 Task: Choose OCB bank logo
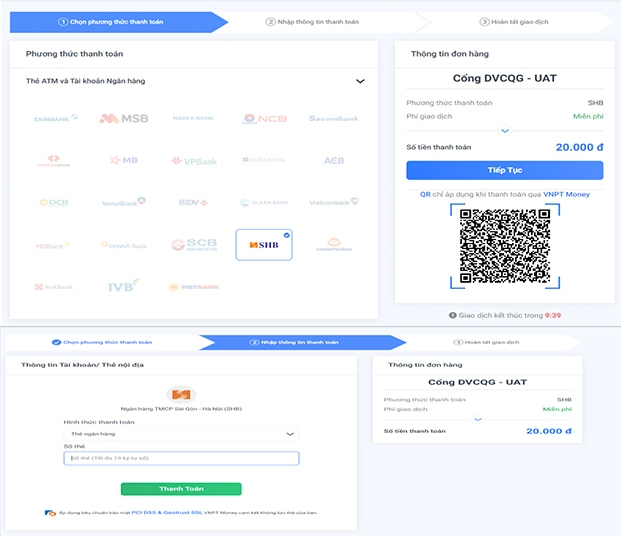(x=54, y=202)
